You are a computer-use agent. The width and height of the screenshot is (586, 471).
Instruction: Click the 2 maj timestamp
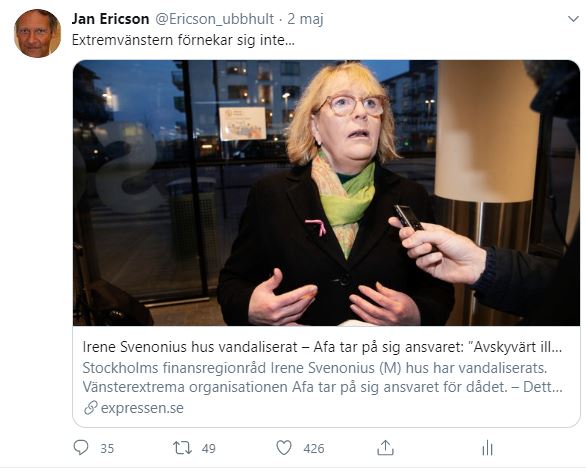(x=305, y=19)
